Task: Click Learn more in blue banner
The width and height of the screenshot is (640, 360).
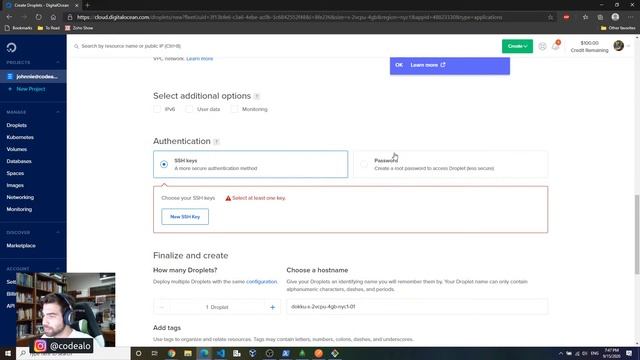Action: 428,65
